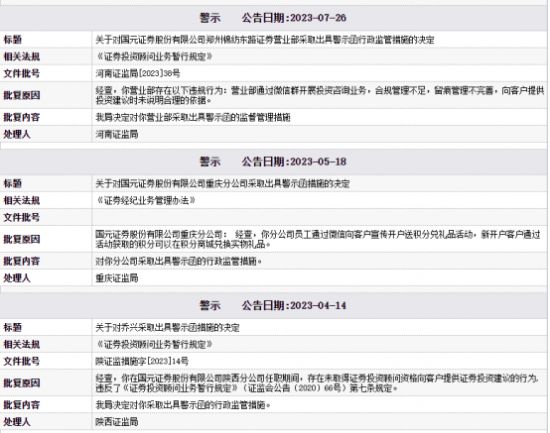Screen dimensions: 550x433
Task: Click the 陕西证监局 handler cell
Action: click(x=117, y=422)
